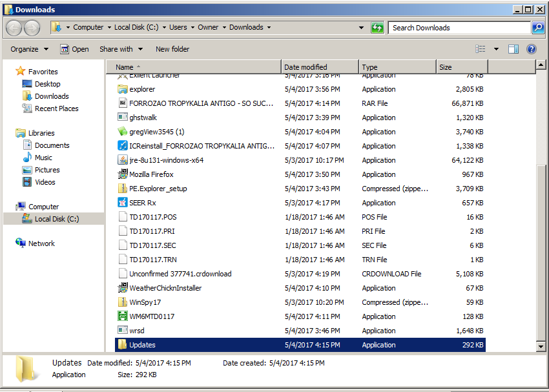The image size is (549, 392).
Task: Select the gregView3545 (1) application
Action: click(x=156, y=132)
